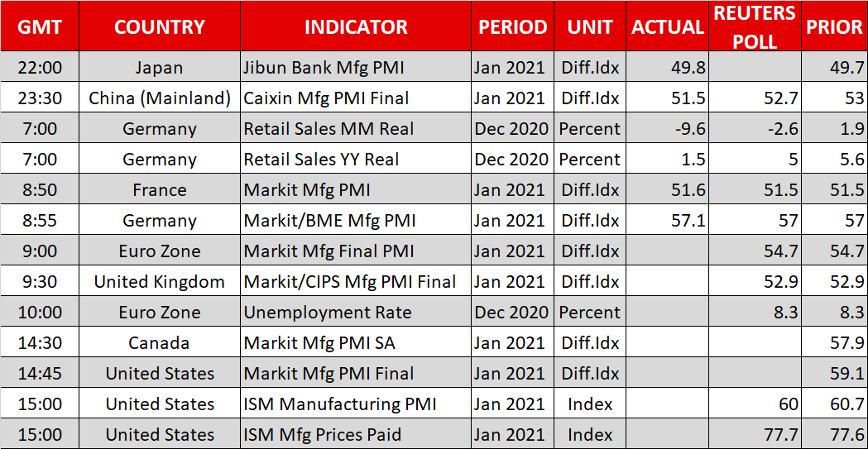Select the PRIOR column header
868x449 pixels.
click(834, 27)
